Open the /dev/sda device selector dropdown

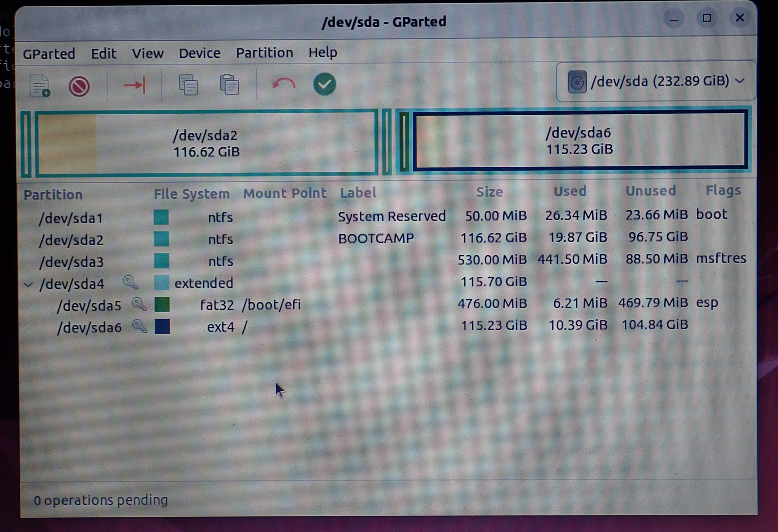pyautogui.click(x=655, y=81)
